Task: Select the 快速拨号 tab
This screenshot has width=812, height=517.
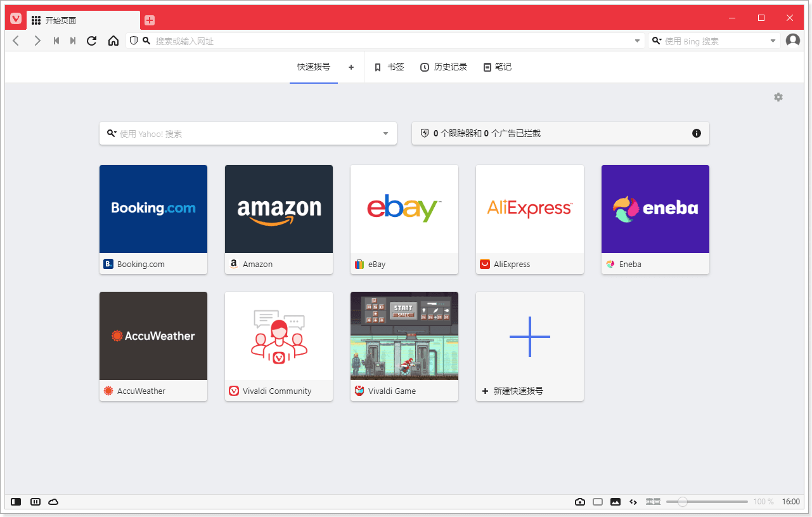Action: 314,67
